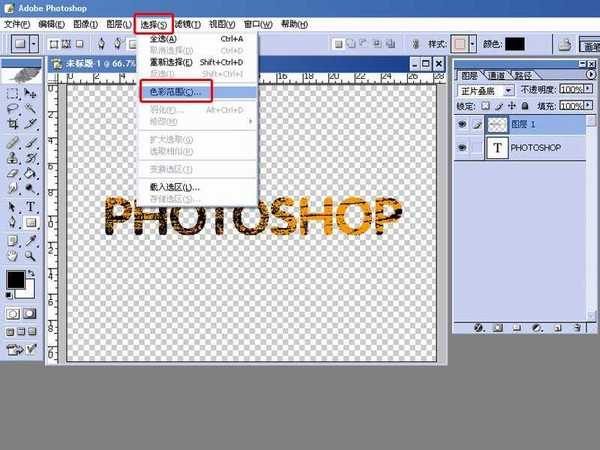Select the Paint Bucket tool
This screenshot has width=600, height=450.
[x=30, y=173]
